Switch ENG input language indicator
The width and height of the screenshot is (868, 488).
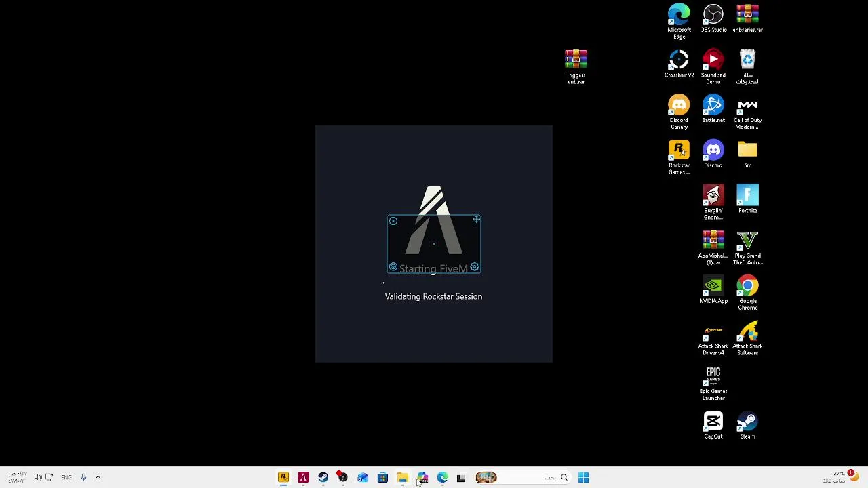[66, 478]
